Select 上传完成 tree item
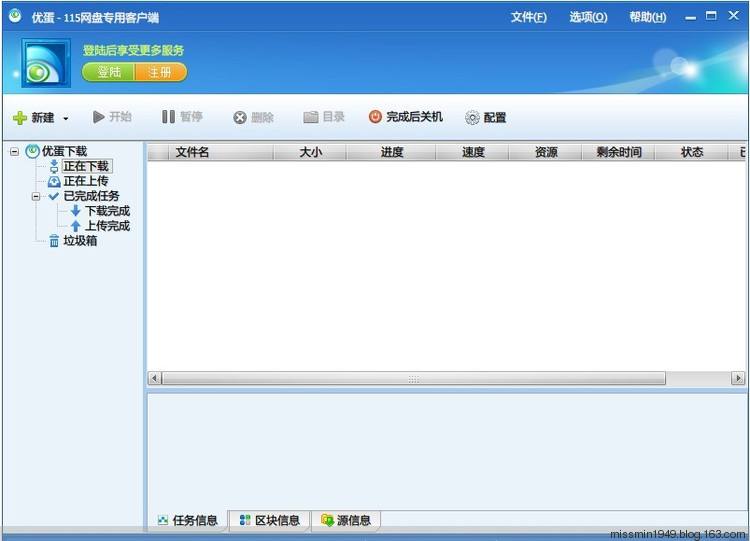The height and width of the screenshot is (541, 750). pos(107,226)
